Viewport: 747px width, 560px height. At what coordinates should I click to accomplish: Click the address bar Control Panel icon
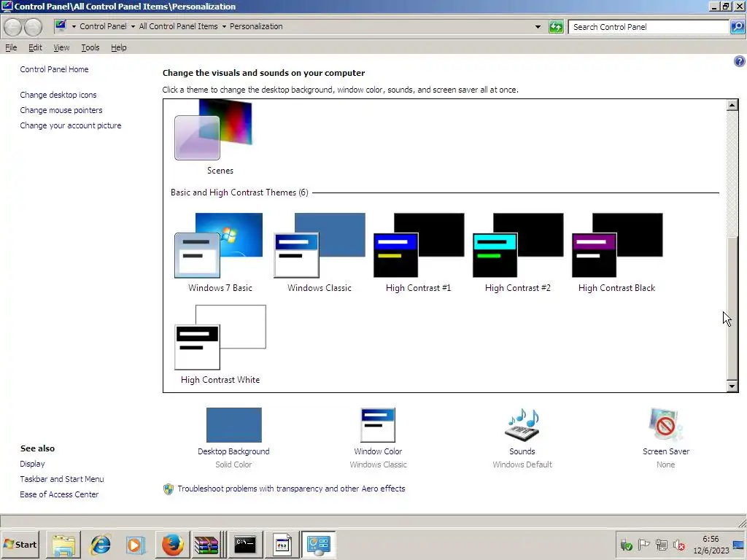pos(61,26)
